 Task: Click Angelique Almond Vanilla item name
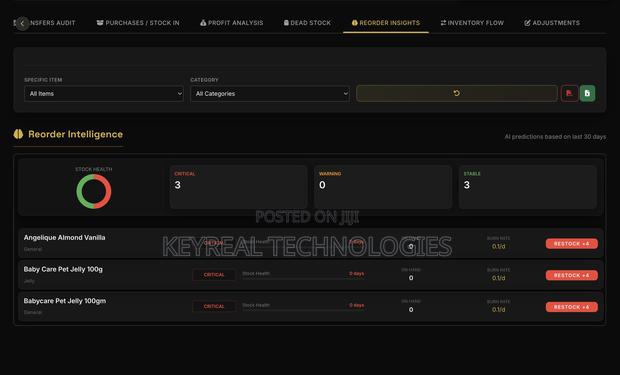tap(64, 238)
